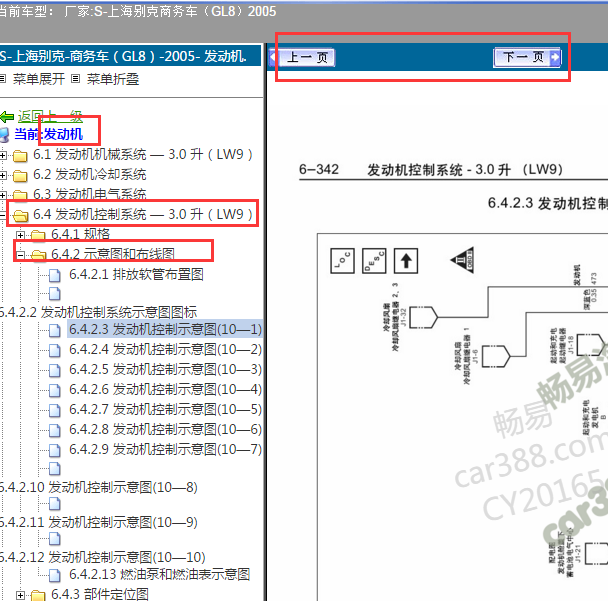Expand the 6.4.1 规格 node
Viewport: 608px width, 601px height.
coord(21,235)
